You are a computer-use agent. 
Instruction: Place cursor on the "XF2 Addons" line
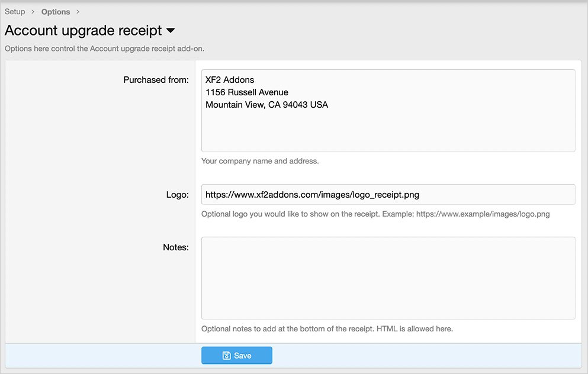pos(230,80)
